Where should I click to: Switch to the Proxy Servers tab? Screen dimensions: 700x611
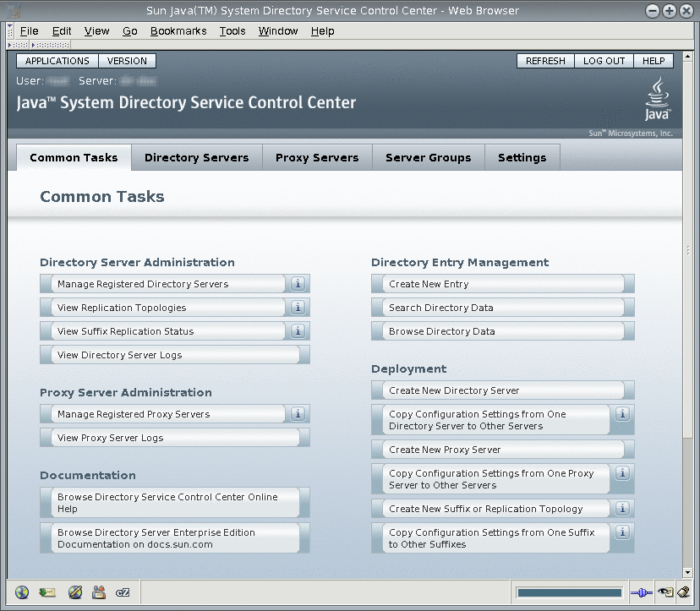click(317, 157)
